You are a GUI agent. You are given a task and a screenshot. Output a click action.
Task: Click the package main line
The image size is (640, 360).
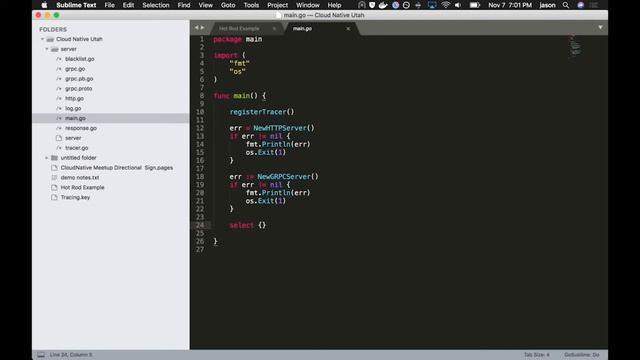[x=238, y=39]
